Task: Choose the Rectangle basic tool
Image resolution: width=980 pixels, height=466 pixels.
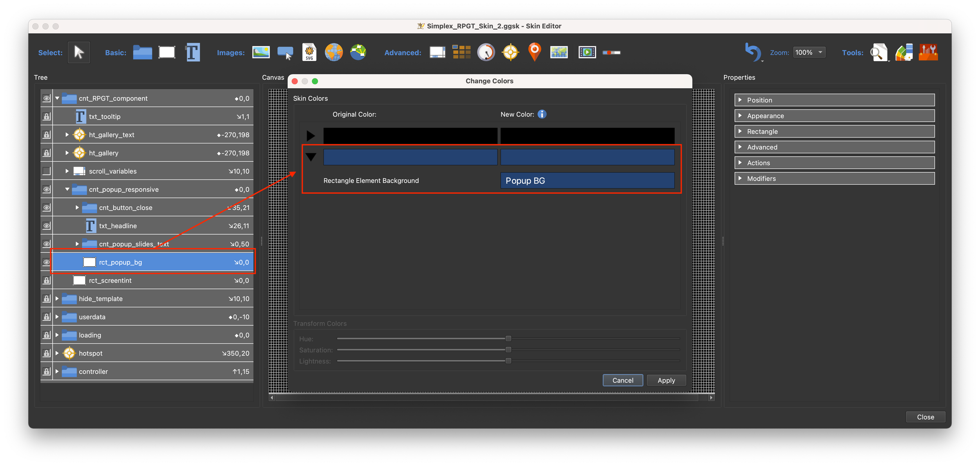Action: pyautogui.click(x=167, y=52)
